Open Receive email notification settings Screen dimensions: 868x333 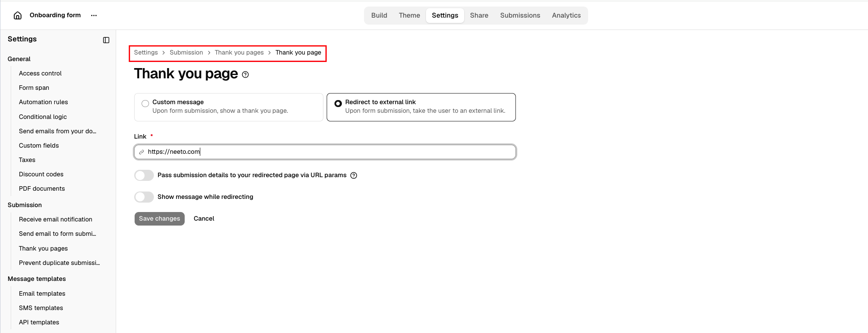(55, 219)
